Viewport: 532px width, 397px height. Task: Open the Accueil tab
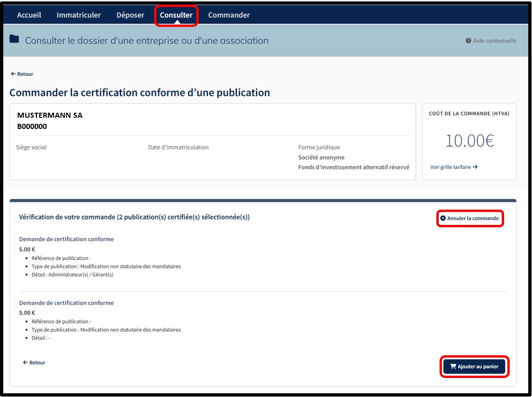(29, 15)
